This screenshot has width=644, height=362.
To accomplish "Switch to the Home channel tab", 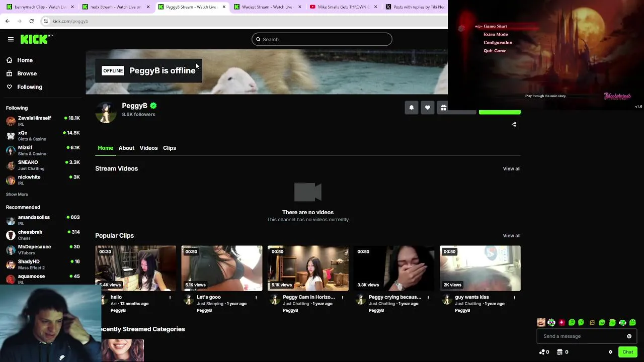I will pyautogui.click(x=105, y=148).
